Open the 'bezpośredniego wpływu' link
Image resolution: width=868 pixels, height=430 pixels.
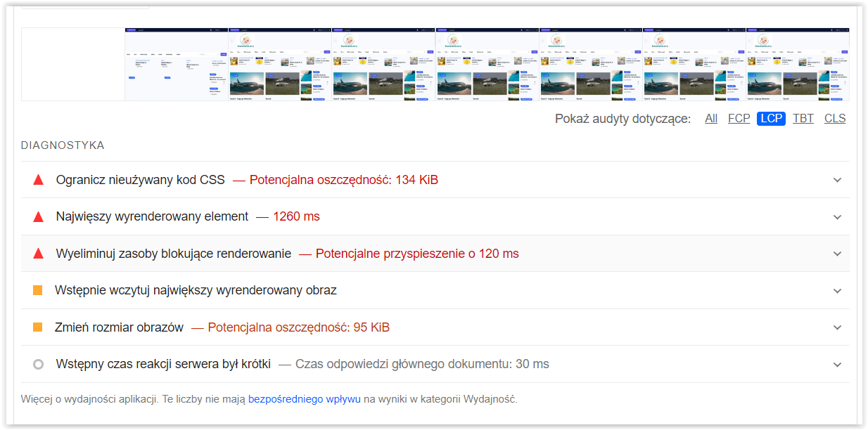(305, 399)
